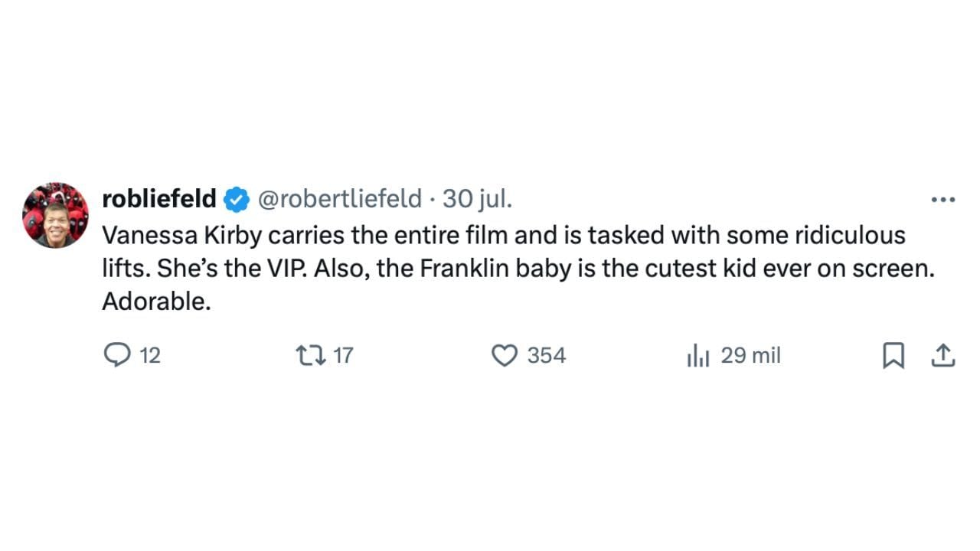The height and width of the screenshot is (551, 980).
Task: Click the reply count 12
Action: 150,355
